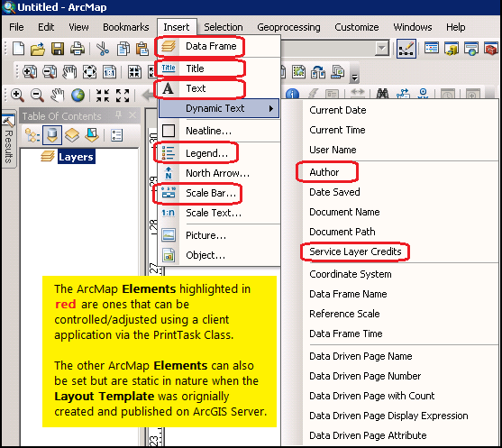Image resolution: width=502 pixels, height=448 pixels.
Task: Select the layout Pan hand tool
Action: (69, 72)
